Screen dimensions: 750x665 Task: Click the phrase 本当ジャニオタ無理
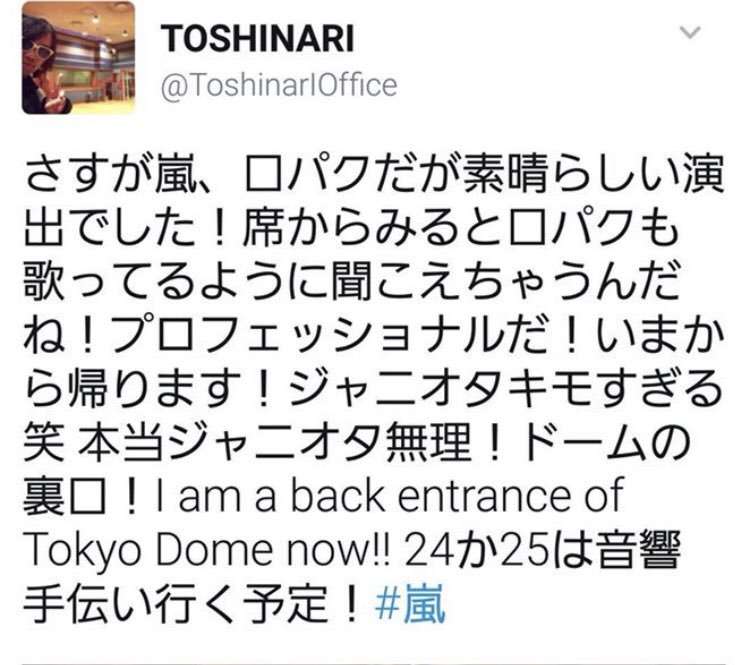coord(276,442)
